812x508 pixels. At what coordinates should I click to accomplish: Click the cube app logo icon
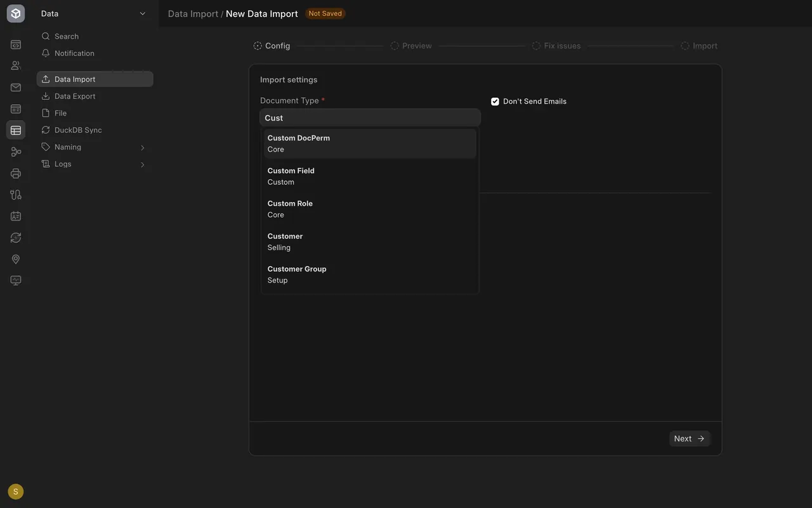(x=16, y=13)
